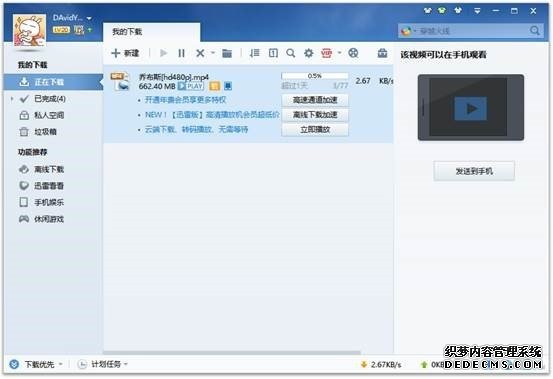Click the user avatar picture
The width and height of the screenshot is (553, 379).
(30, 30)
